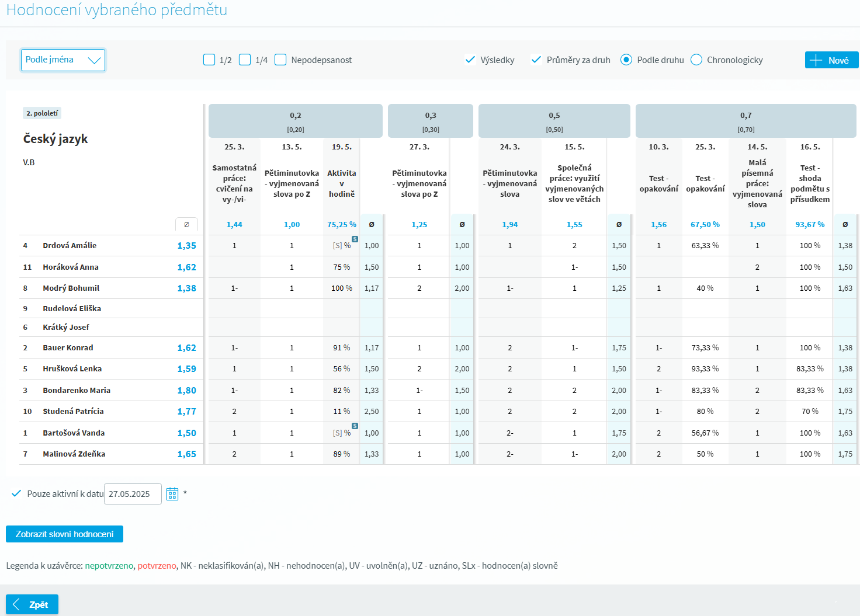Select student Rudelová Eliška
860x616 pixels.
[x=72, y=308]
